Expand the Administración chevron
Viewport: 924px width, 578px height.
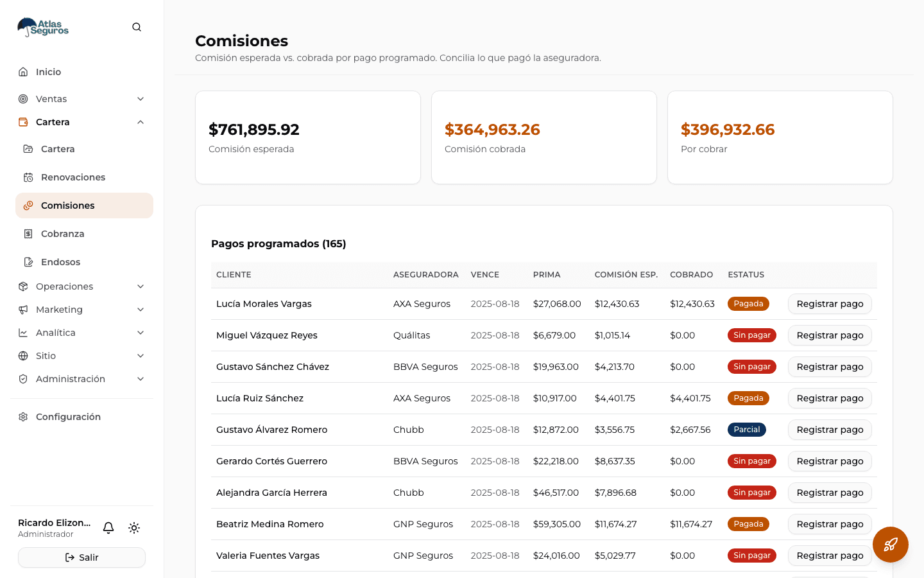pyautogui.click(x=141, y=379)
